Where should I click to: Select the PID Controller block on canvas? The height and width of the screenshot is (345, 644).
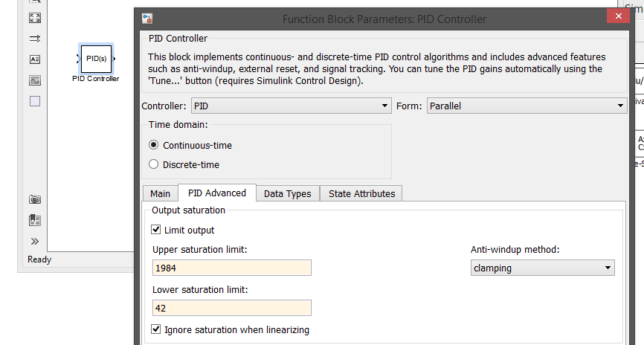[x=96, y=58]
